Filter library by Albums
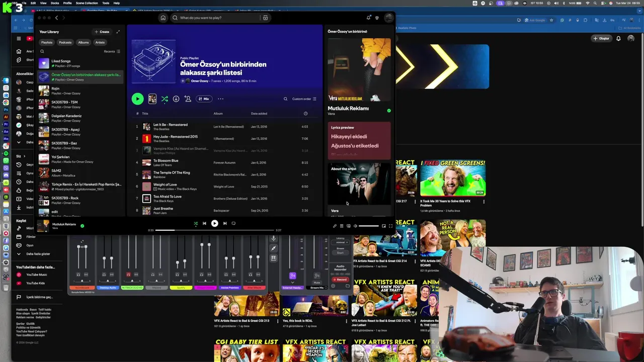 (84, 42)
